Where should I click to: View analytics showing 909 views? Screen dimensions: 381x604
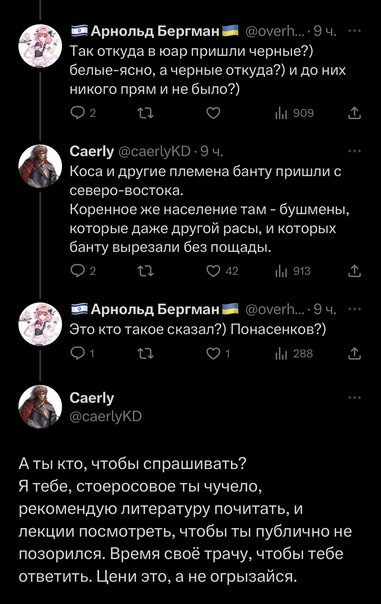(x=294, y=113)
